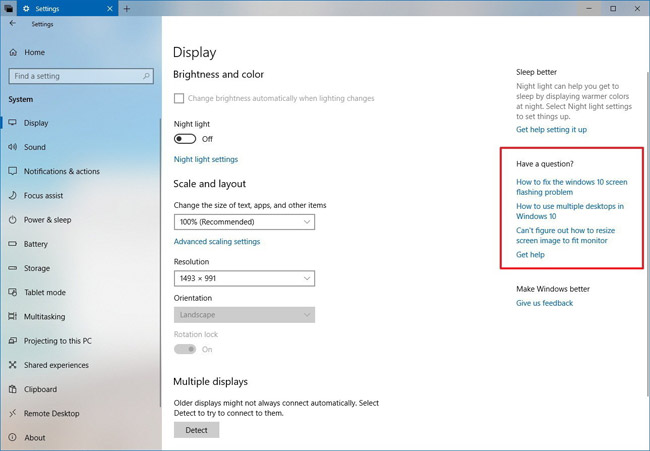Image resolution: width=650 pixels, height=451 pixels.
Task: Click the Settings gear icon in tab
Action: point(26,8)
